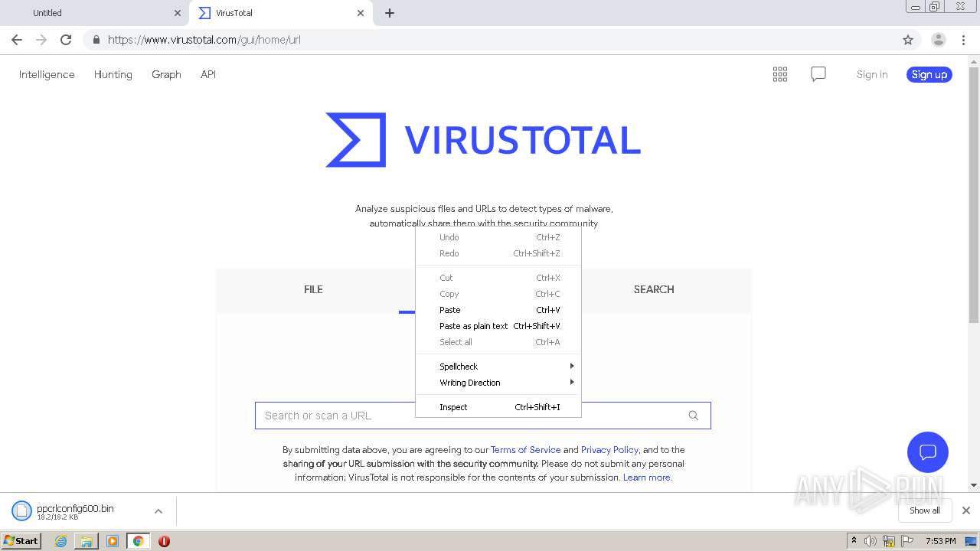Screen dimensions: 980x551
Task: Open the VirusTotal apps grid icon
Action: (780, 74)
